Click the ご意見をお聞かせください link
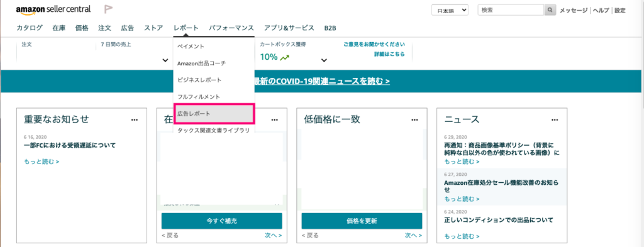The height and width of the screenshot is (247, 644). click(374, 45)
